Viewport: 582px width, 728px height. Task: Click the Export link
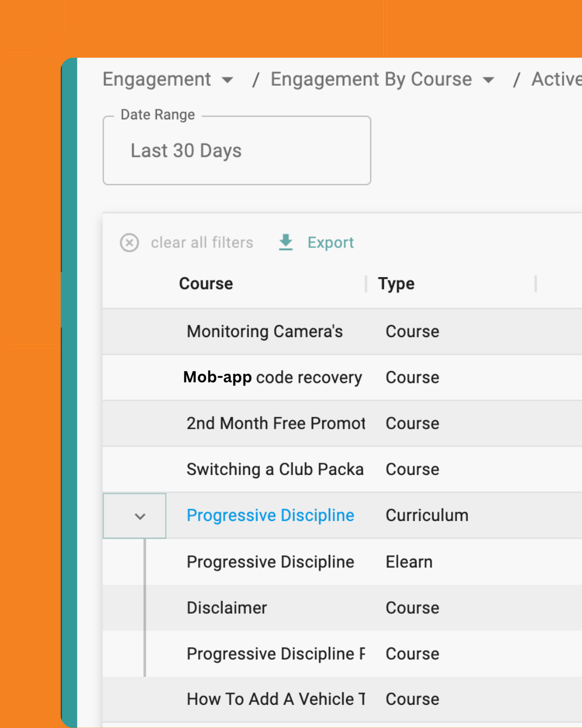(x=330, y=243)
